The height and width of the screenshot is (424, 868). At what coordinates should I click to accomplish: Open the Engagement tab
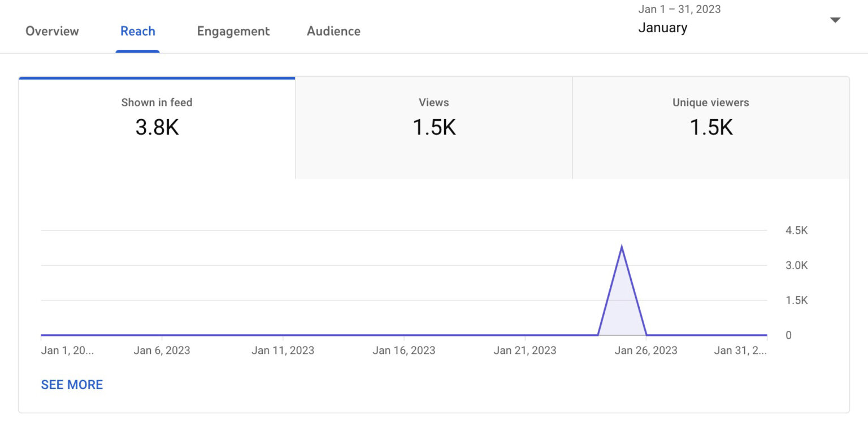(233, 31)
